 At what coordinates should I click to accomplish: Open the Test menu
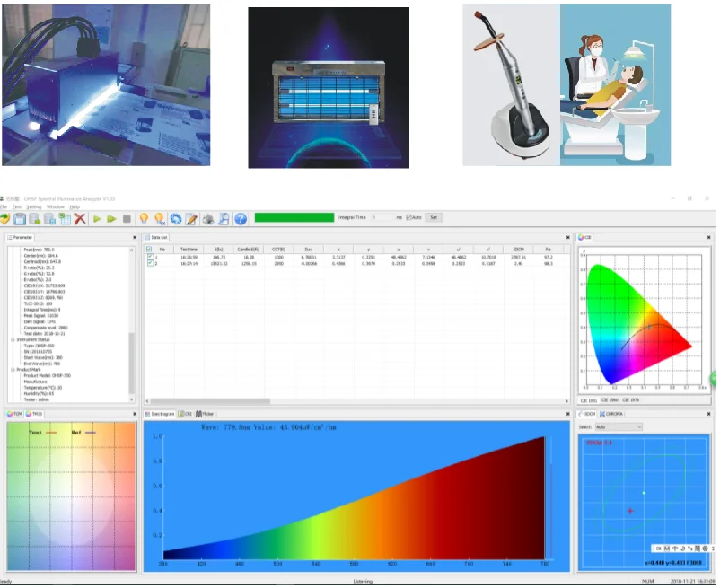tap(16, 207)
